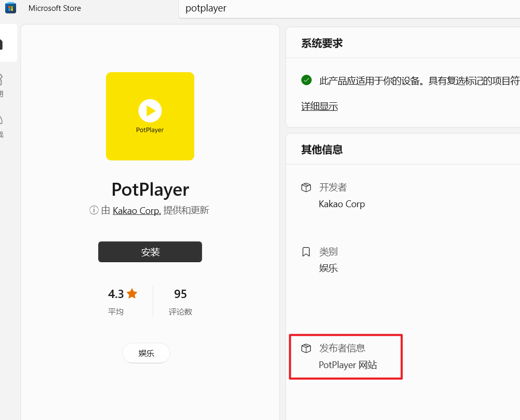Click the yellow PotPlayer app icon

150,116
